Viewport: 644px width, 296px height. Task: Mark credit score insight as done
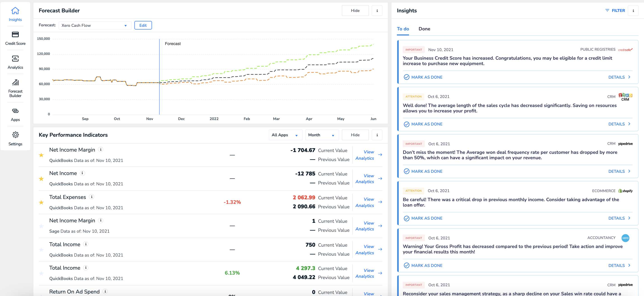tap(423, 77)
